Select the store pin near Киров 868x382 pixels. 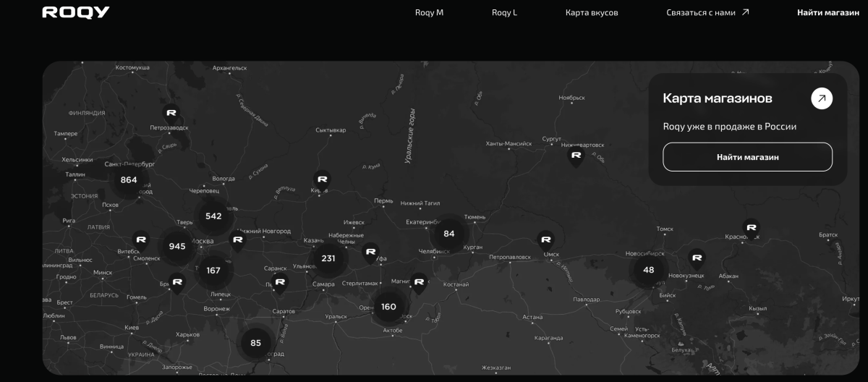point(322,179)
